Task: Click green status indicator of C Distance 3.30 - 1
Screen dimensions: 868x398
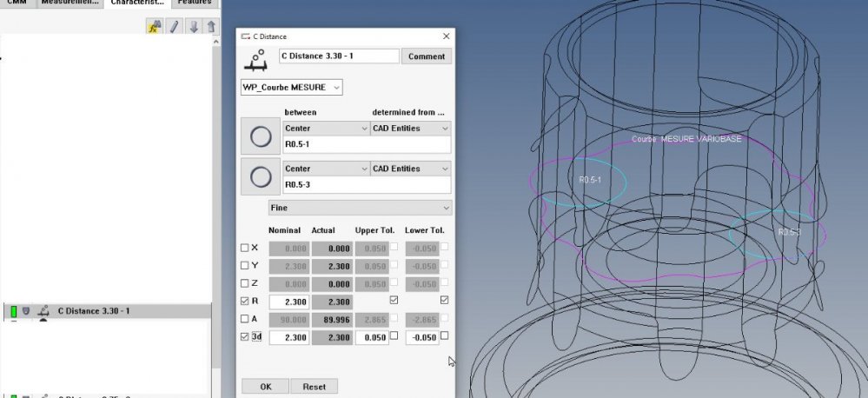Action: point(14,311)
